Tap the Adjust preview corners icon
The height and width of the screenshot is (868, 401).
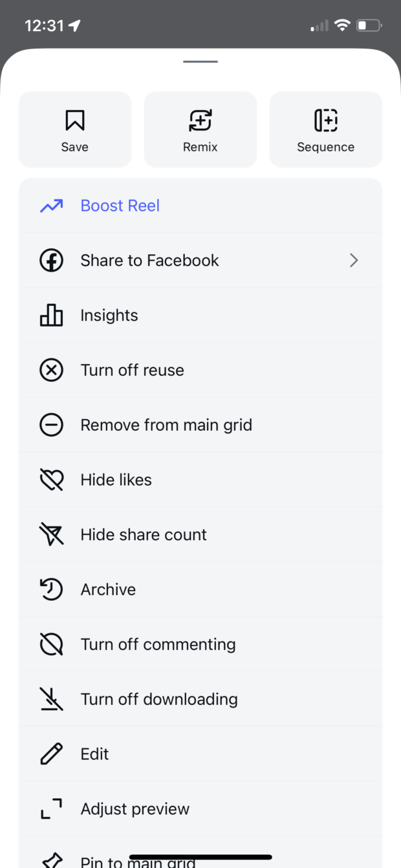(52, 809)
